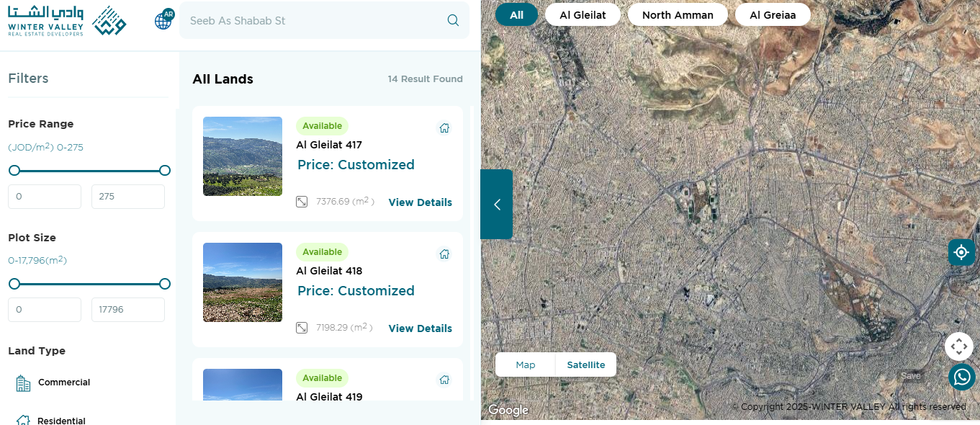Click the search magnifier icon
The image size is (980, 425).
(x=453, y=20)
